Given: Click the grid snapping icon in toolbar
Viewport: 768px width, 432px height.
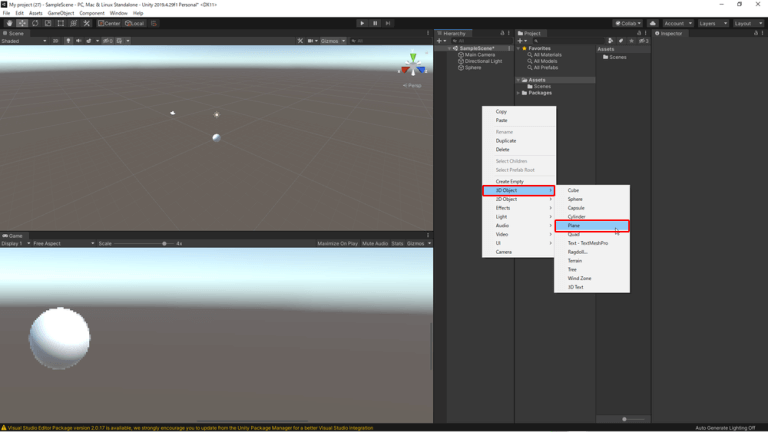Looking at the screenshot, I should [x=154, y=23].
